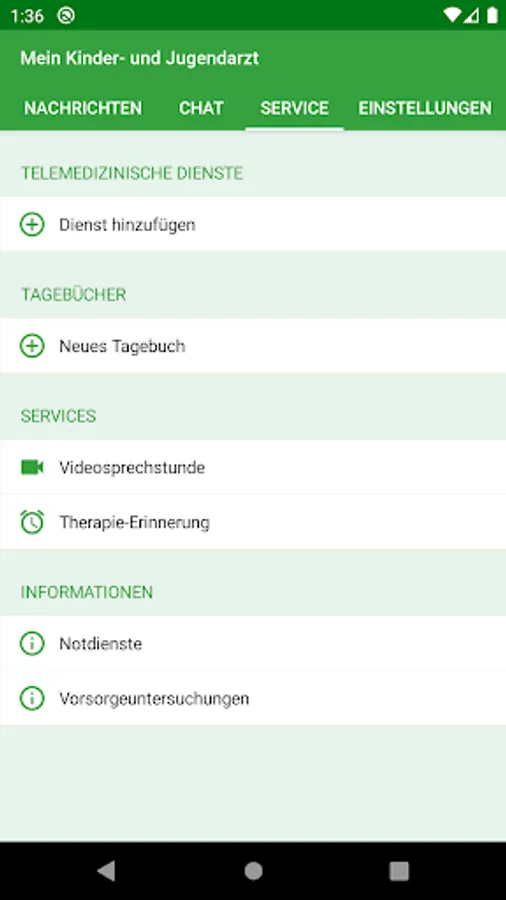Open Vorsorgeuntersuchungen information
This screenshot has height=900, width=506.
253,699
